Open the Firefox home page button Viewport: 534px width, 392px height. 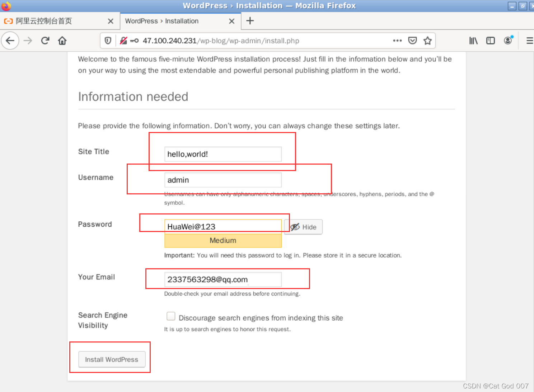click(x=62, y=41)
